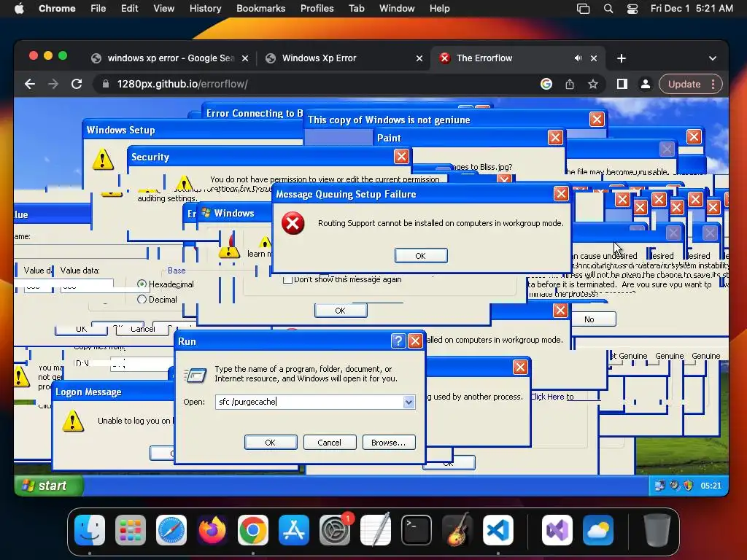747x560 pixels.
Task: Click the XP start button
Action: [49, 486]
